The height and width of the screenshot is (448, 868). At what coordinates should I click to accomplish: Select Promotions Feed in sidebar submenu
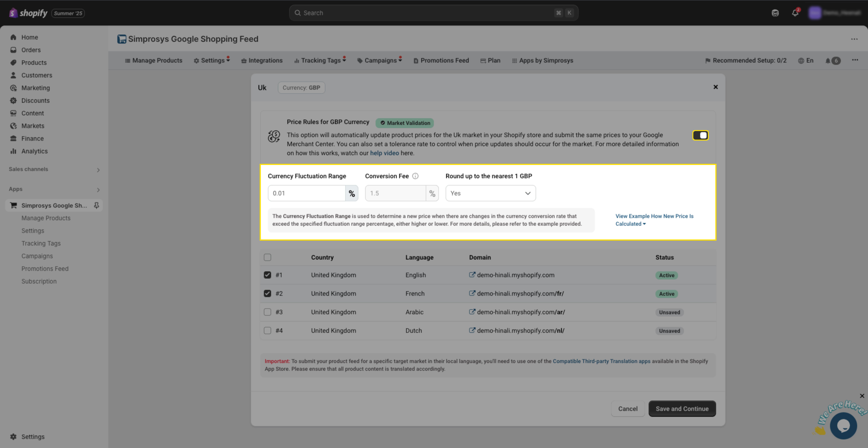click(45, 269)
